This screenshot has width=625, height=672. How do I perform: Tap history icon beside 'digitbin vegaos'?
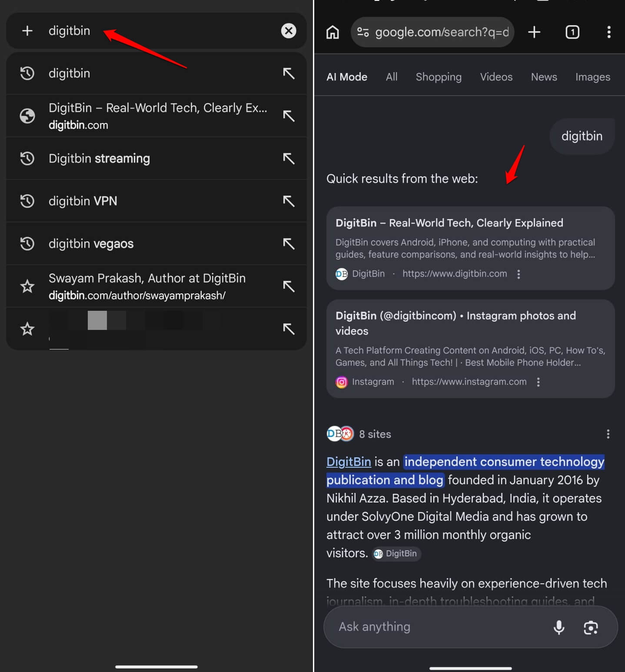coord(27,243)
